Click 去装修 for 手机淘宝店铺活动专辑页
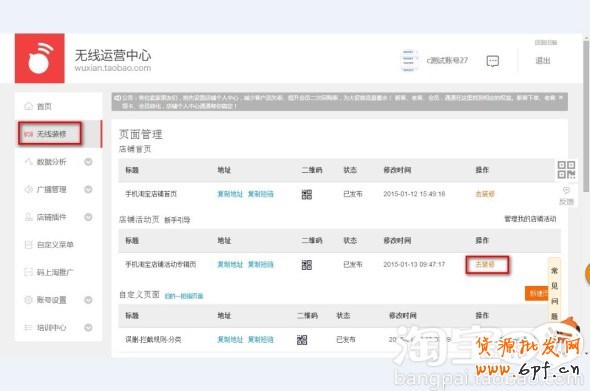 485,265
